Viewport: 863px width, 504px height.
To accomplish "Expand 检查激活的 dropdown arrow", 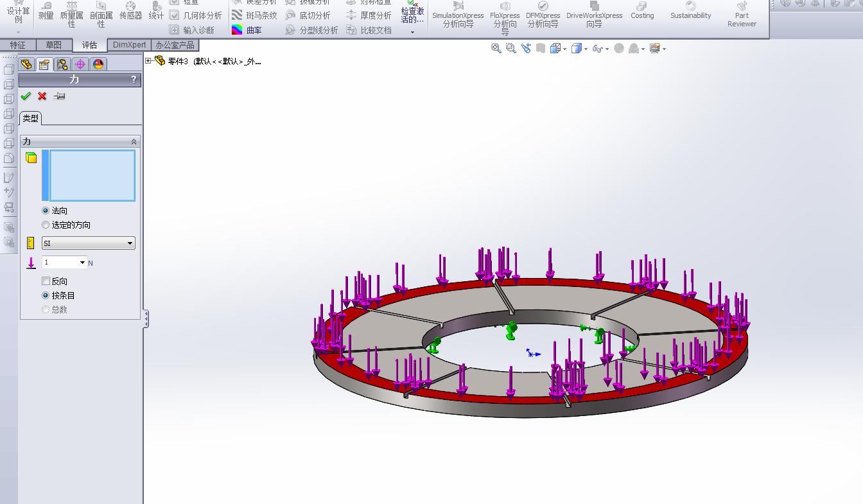I will click(412, 31).
